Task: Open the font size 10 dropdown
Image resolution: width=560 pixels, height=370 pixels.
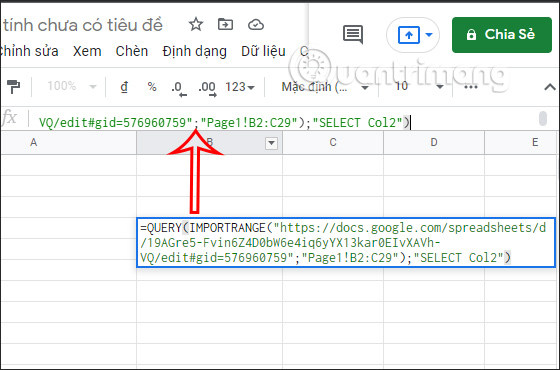Action: [x=419, y=86]
